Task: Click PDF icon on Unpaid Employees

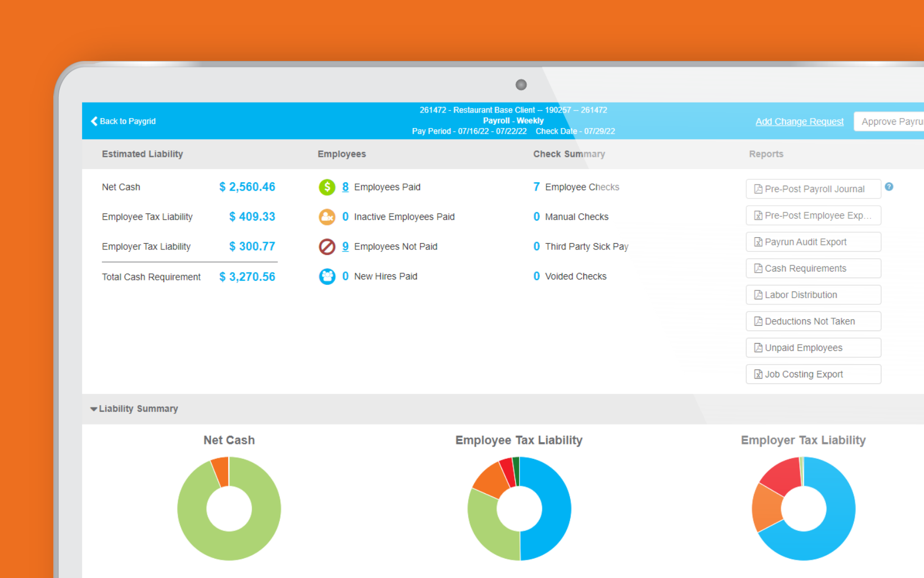Action: [x=758, y=348]
